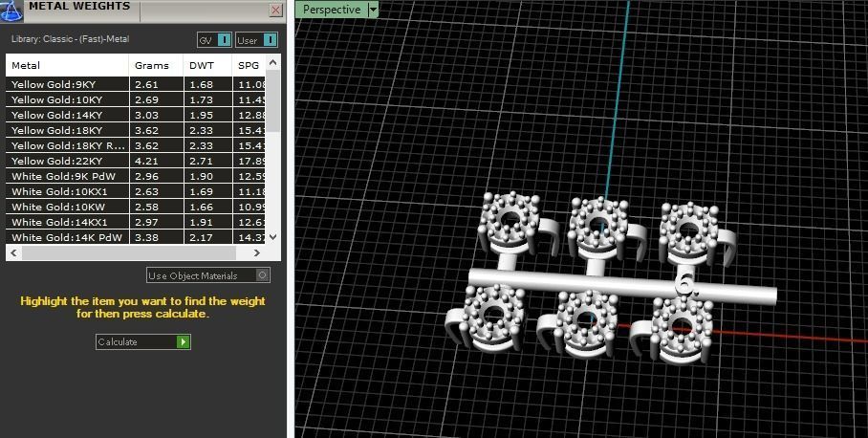
Task: Click the 1.68 DWT value
Action: (201, 85)
